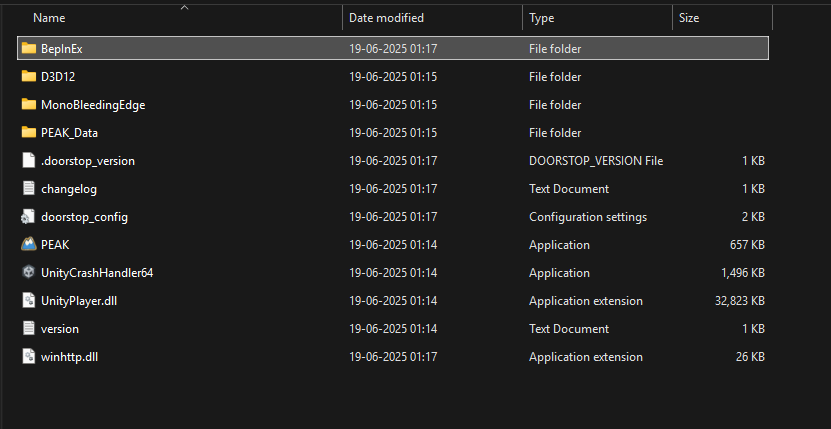Sort by Size column header
831x429 pixels.
(689, 18)
